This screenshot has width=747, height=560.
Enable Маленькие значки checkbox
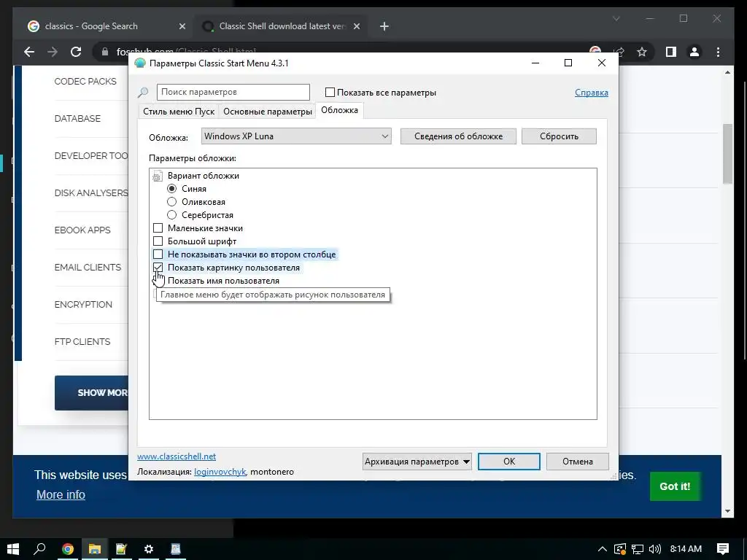click(x=158, y=228)
